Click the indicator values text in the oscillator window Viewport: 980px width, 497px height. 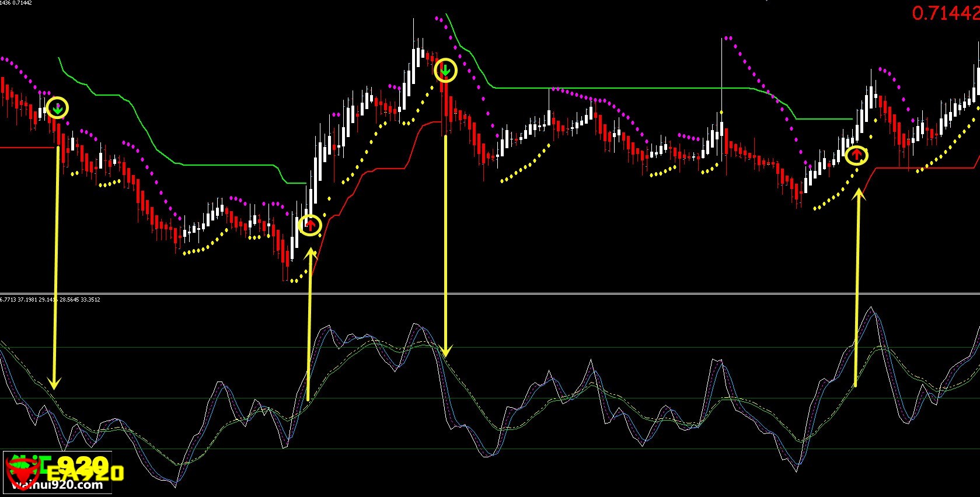point(50,300)
